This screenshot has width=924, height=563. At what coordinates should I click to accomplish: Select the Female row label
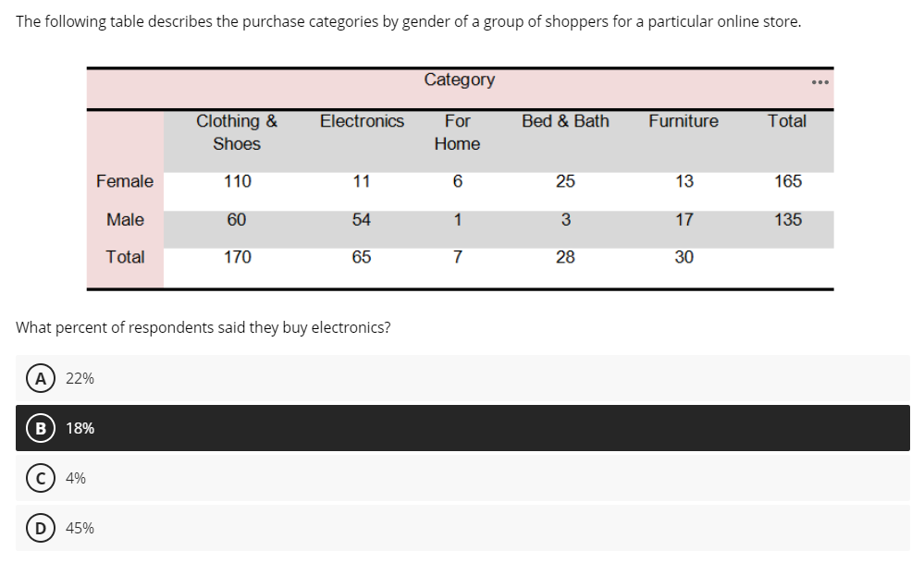[x=124, y=181]
